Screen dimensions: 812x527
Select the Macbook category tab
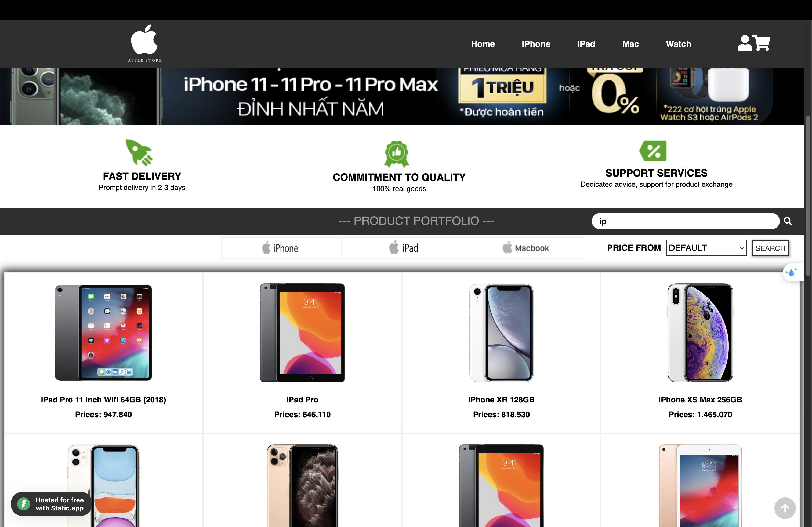(x=525, y=248)
